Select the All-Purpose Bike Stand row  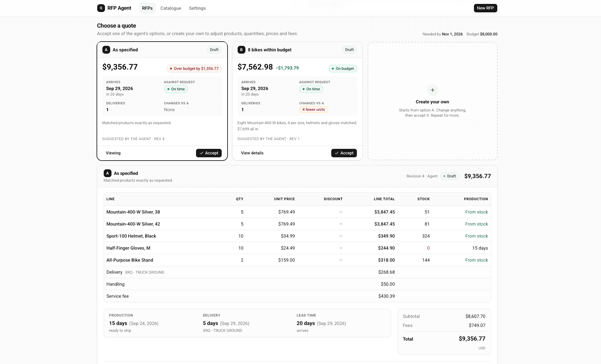pyautogui.click(x=297, y=260)
